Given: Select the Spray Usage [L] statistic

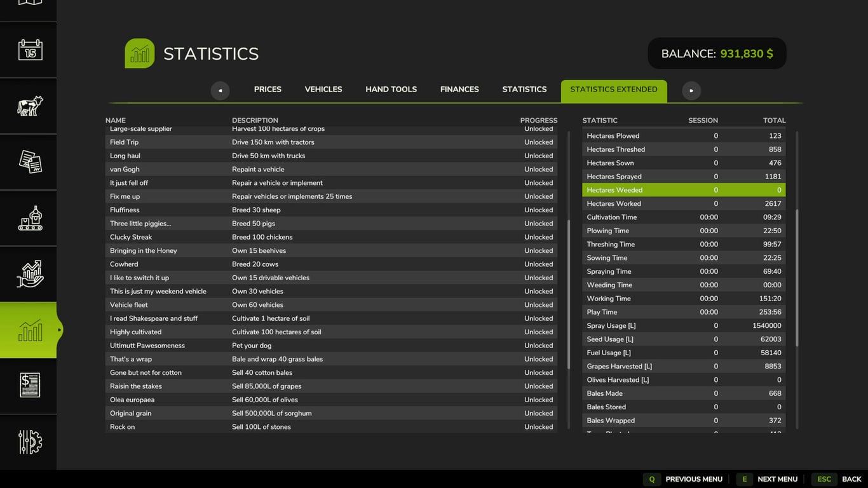Looking at the screenshot, I should click(x=684, y=325).
